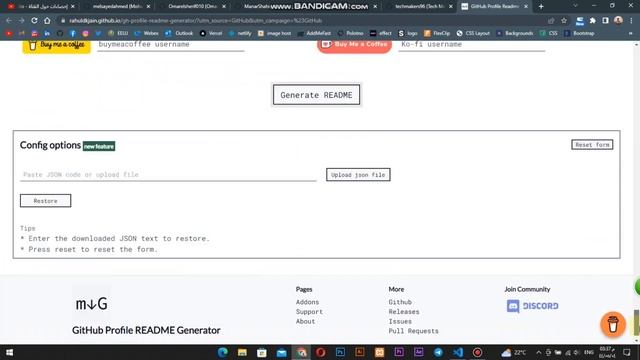This screenshot has width=640, height=360.
Task: Open After Effects from the taskbar
Action: [418, 352]
